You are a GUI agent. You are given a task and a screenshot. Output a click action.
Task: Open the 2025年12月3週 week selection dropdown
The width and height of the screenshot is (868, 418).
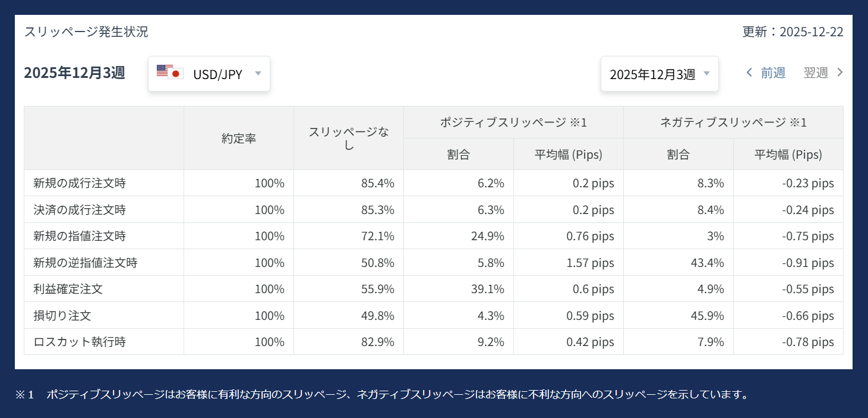(659, 73)
